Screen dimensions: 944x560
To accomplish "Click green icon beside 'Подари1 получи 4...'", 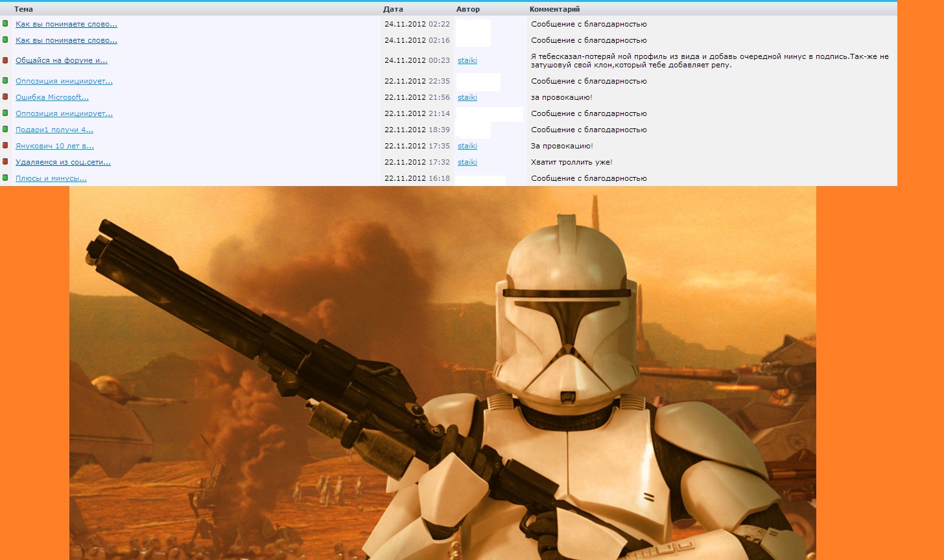I will pyautogui.click(x=5, y=129).
